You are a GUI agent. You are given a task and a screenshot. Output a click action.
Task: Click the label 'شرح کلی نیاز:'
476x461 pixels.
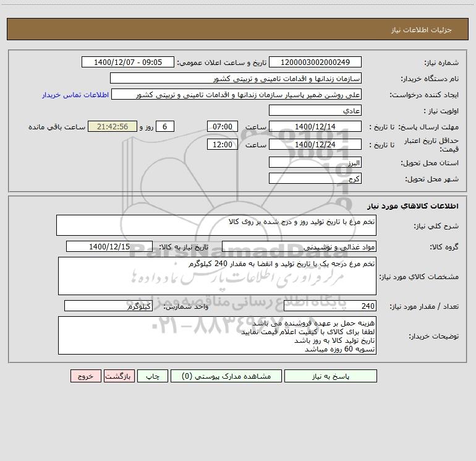(436, 226)
